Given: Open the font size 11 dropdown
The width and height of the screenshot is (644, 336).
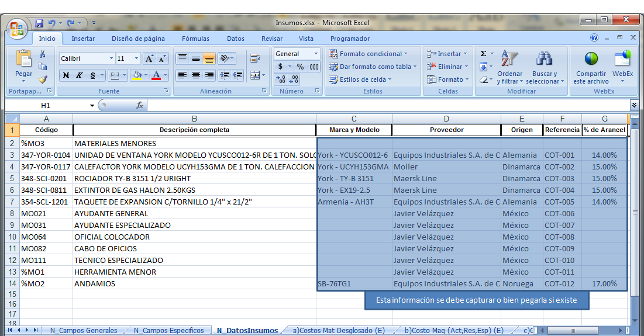Looking at the screenshot, I should tap(136, 58).
